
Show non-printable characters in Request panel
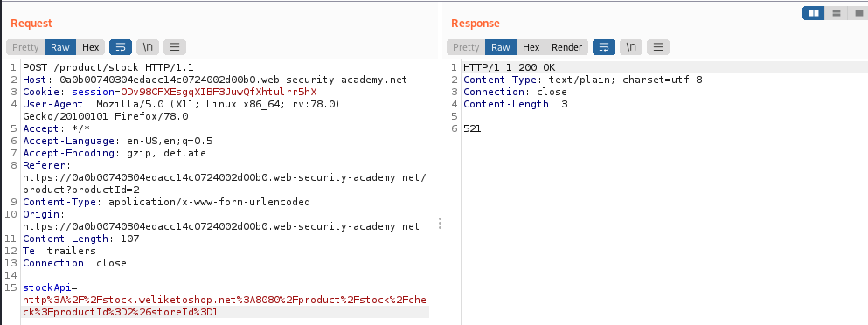pos(147,47)
